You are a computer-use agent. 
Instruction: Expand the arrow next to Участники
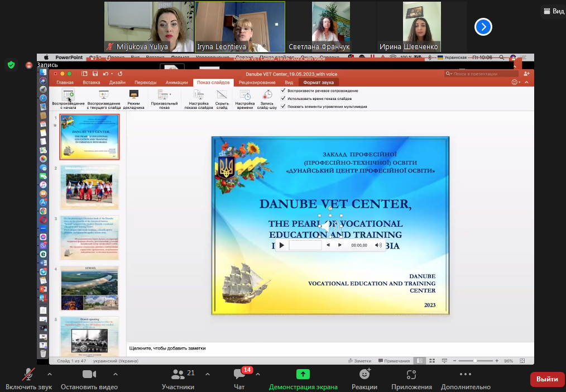(208, 374)
